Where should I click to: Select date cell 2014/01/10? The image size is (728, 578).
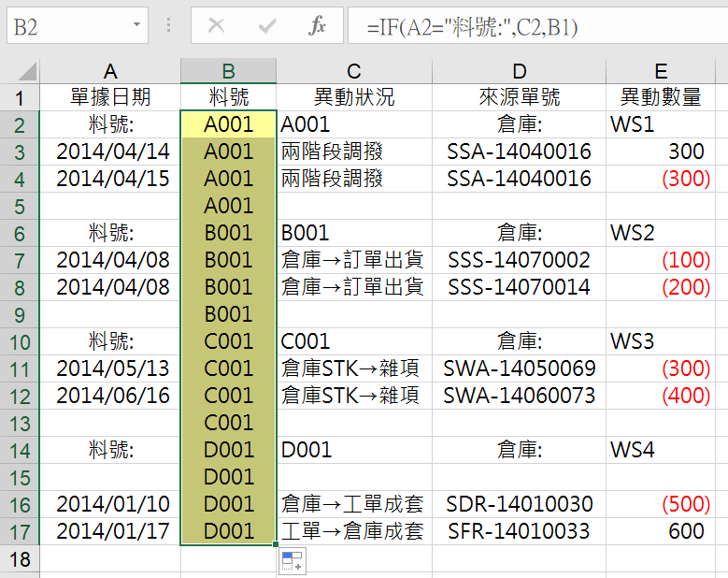coord(110,505)
